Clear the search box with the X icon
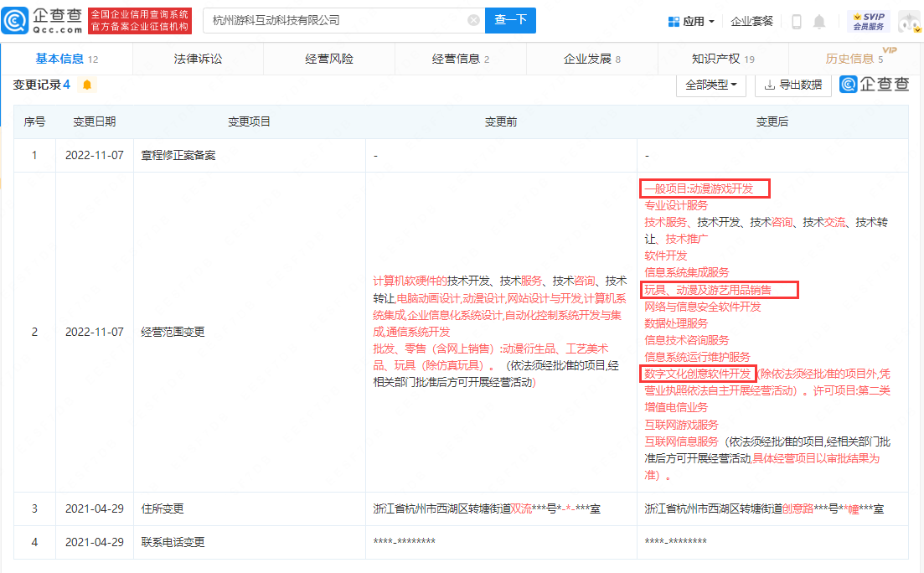This screenshot has height=573, width=924. point(473,20)
